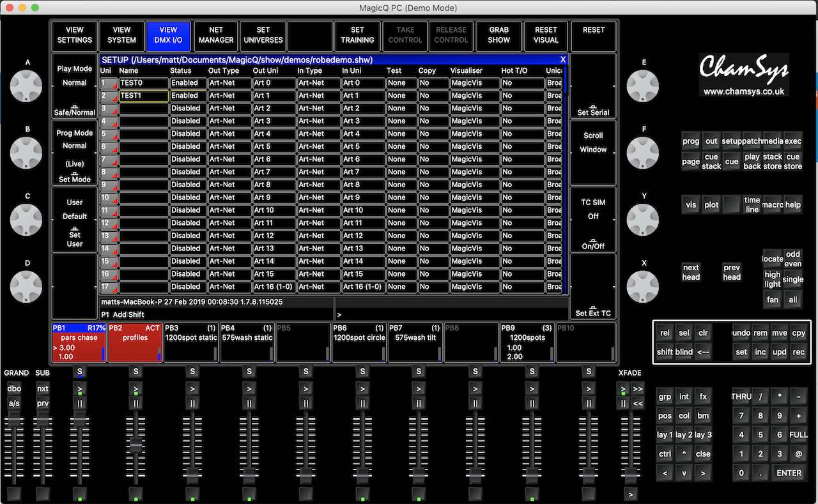The height and width of the screenshot is (504, 818).
Task: Open Visualiser MagicVis cell for universe 5
Action: (x=474, y=134)
